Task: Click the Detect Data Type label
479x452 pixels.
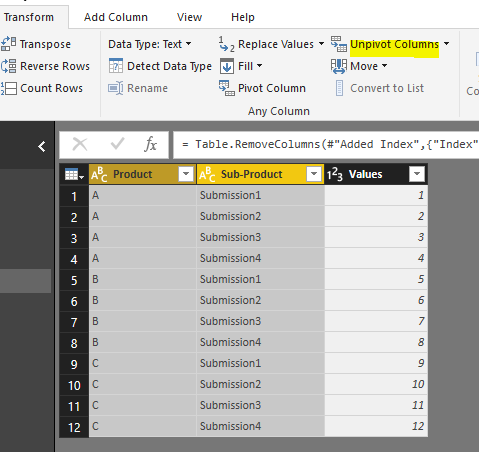Action: 169,66
